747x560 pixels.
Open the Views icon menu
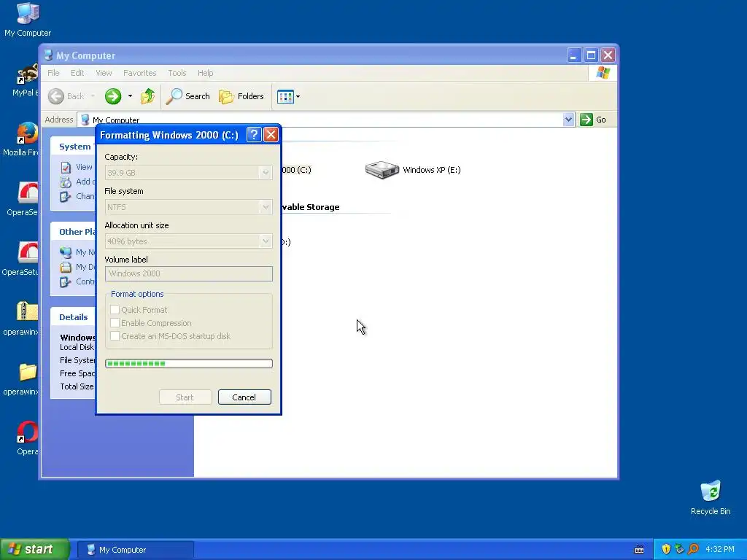click(289, 97)
